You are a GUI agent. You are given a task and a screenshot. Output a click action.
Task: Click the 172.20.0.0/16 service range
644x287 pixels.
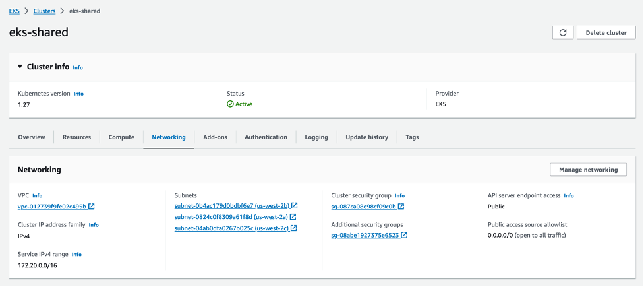(x=38, y=265)
